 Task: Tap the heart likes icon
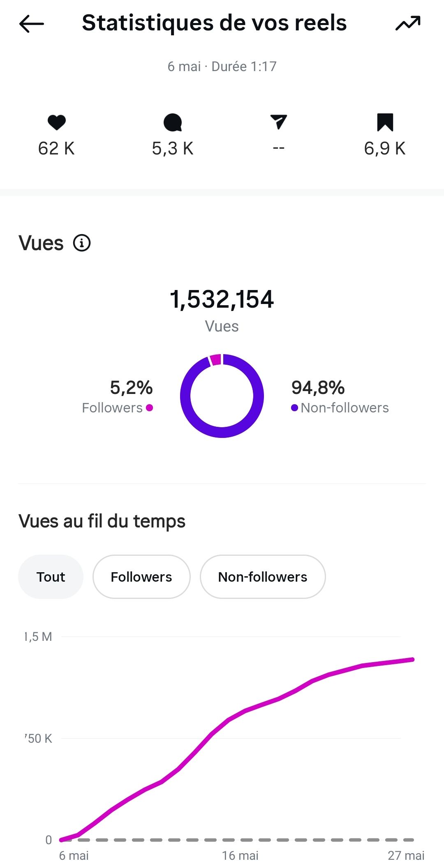pyautogui.click(x=57, y=122)
